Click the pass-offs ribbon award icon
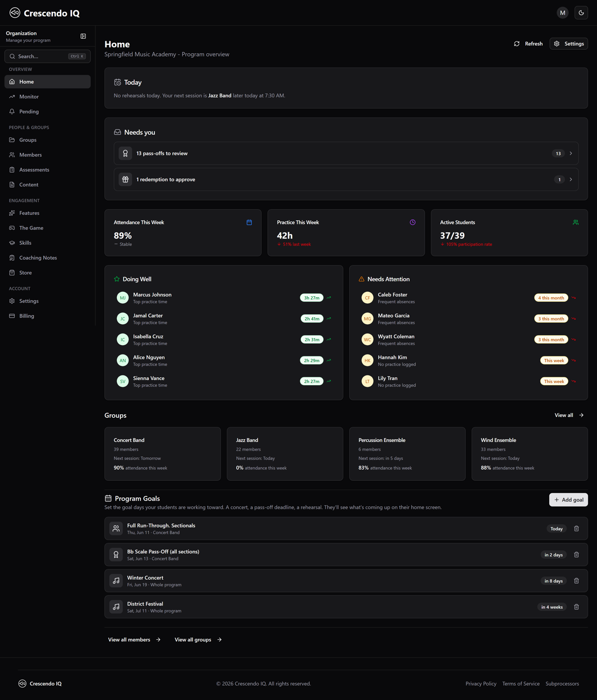 coord(125,153)
